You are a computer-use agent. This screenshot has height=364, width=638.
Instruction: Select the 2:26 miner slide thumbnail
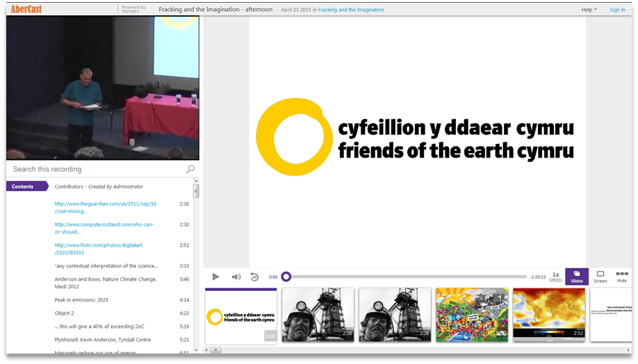click(x=395, y=315)
